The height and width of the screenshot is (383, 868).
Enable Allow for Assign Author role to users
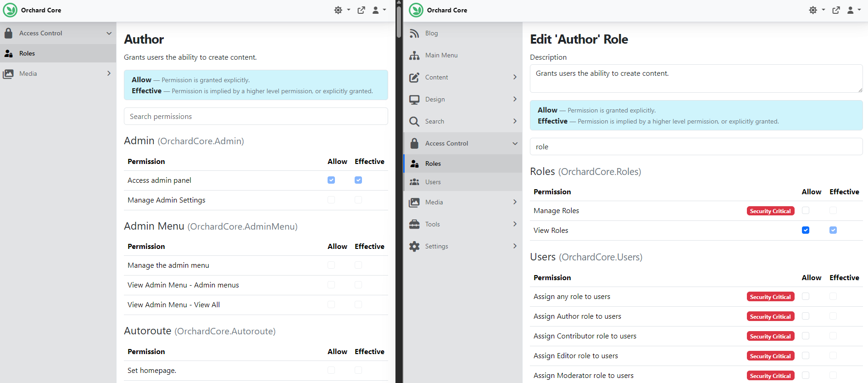[806, 316]
